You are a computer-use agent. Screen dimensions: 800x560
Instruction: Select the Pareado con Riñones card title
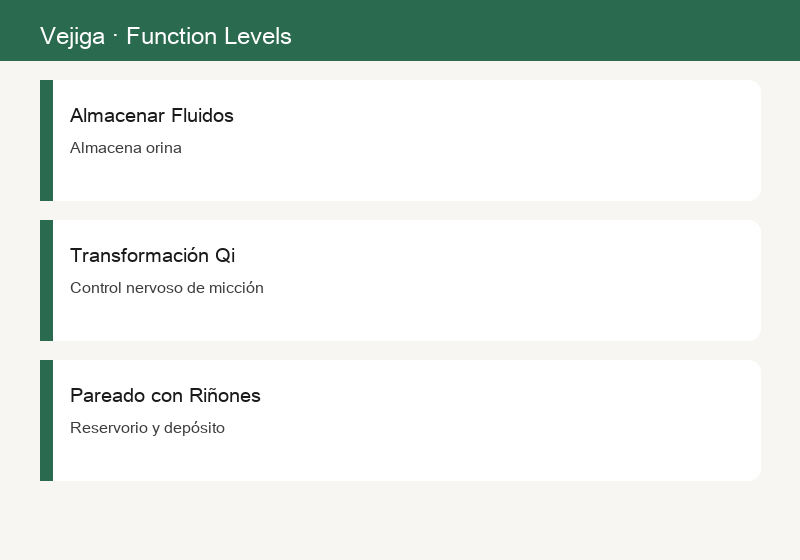click(x=165, y=395)
